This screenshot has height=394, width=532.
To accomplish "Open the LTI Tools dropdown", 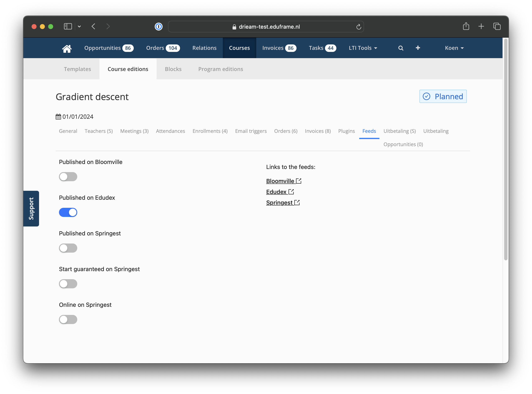I will pos(363,48).
